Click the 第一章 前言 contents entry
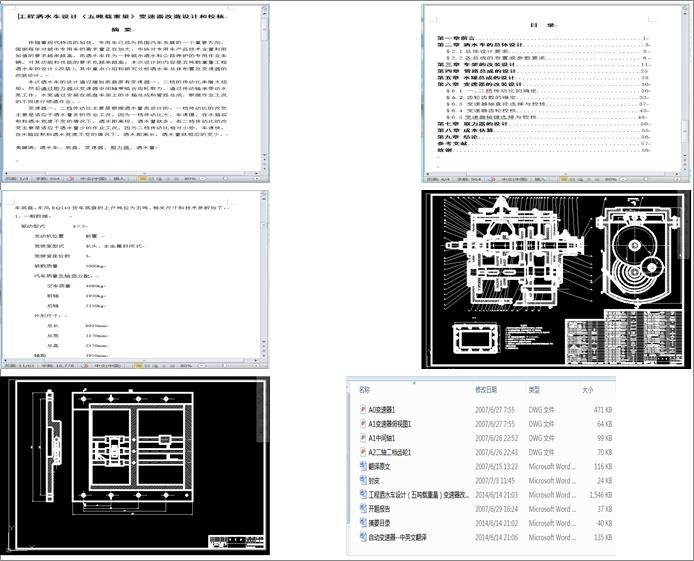The image size is (694, 561). click(544, 38)
